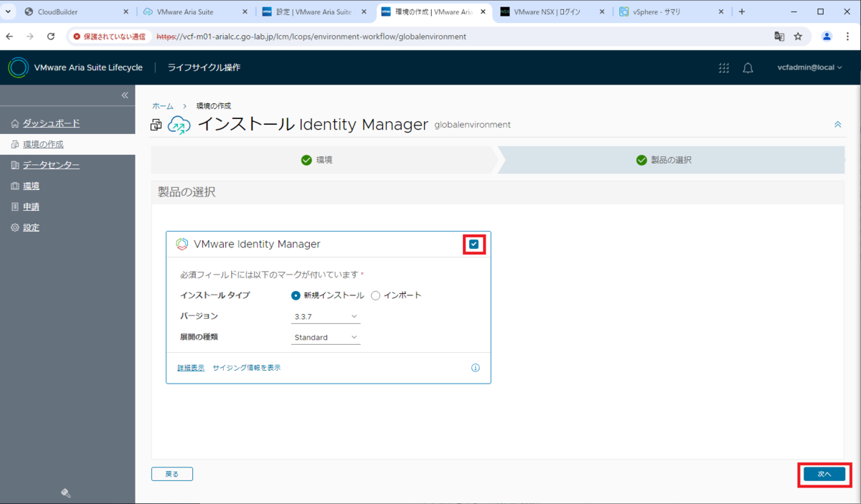Viewport: 861px width, 504px height.
Task: Click the 製品の選択 wizard step
Action: 671,160
